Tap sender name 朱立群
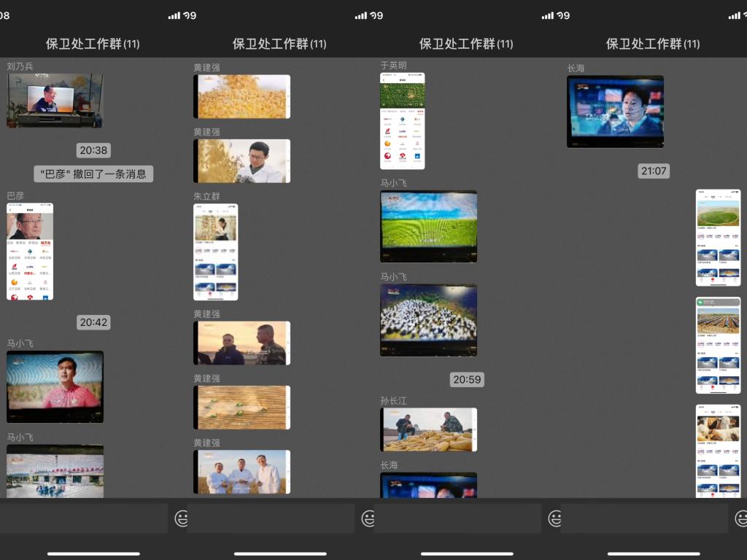 coord(206,196)
